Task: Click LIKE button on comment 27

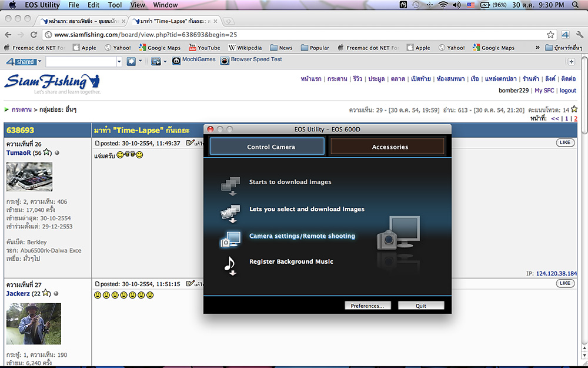Action: (565, 283)
